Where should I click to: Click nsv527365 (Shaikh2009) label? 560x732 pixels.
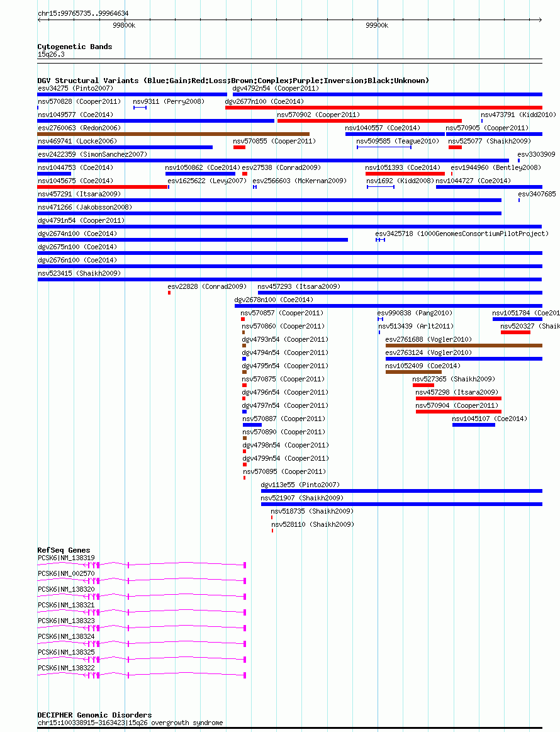point(454,379)
